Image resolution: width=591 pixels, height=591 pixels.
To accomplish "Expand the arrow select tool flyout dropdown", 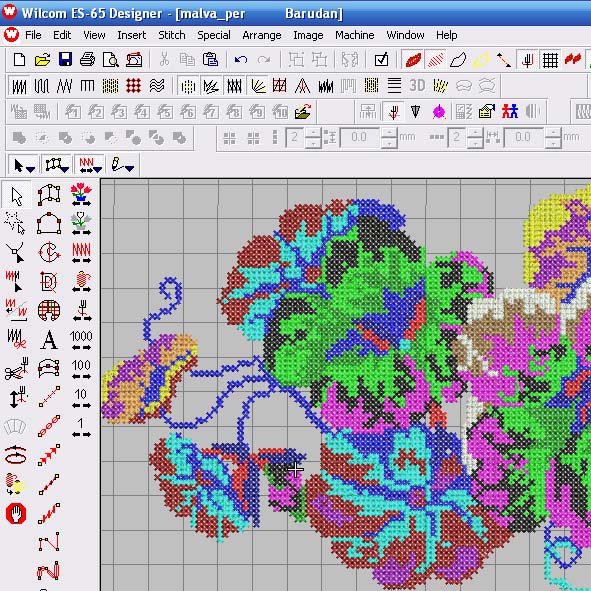I will click(31, 170).
